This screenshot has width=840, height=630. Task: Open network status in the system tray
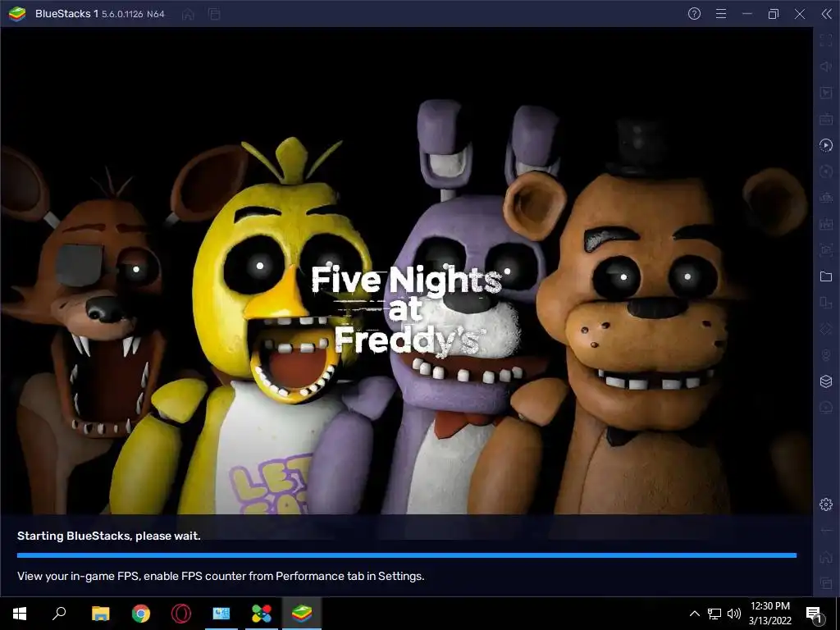pyautogui.click(x=714, y=614)
